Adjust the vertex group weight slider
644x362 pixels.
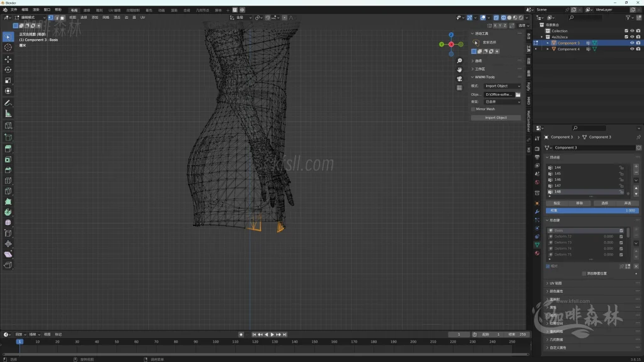coord(592,211)
